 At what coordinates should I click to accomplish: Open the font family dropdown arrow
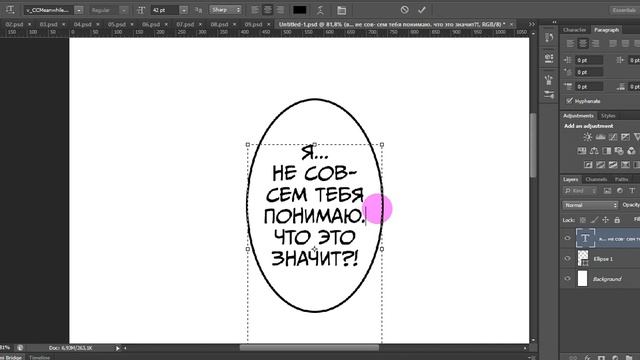pyautogui.click(x=79, y=10)
